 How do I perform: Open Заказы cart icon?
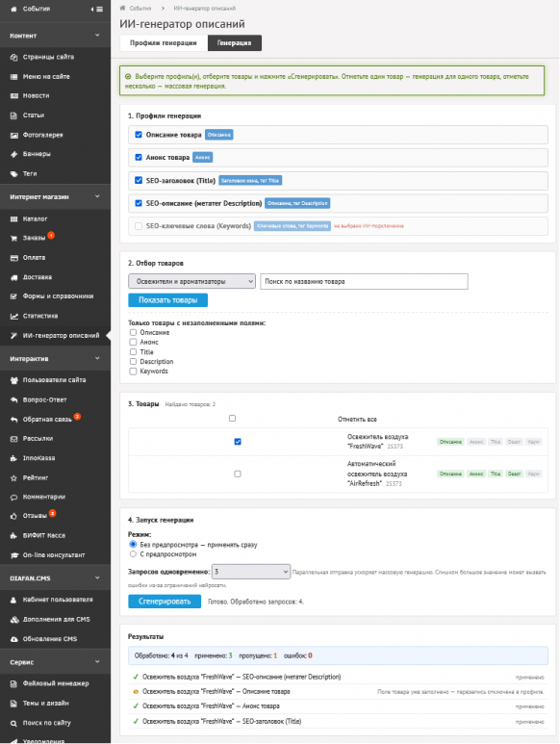tap(13, 238)
